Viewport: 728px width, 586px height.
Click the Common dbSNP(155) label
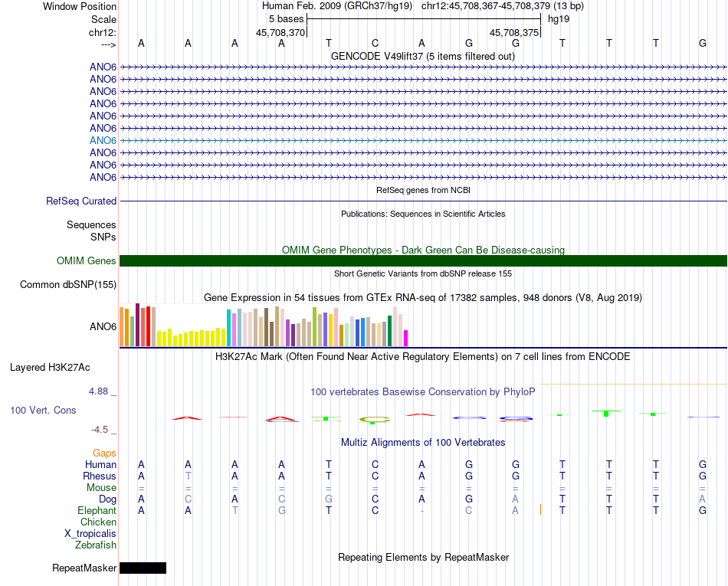click(68, 284)
